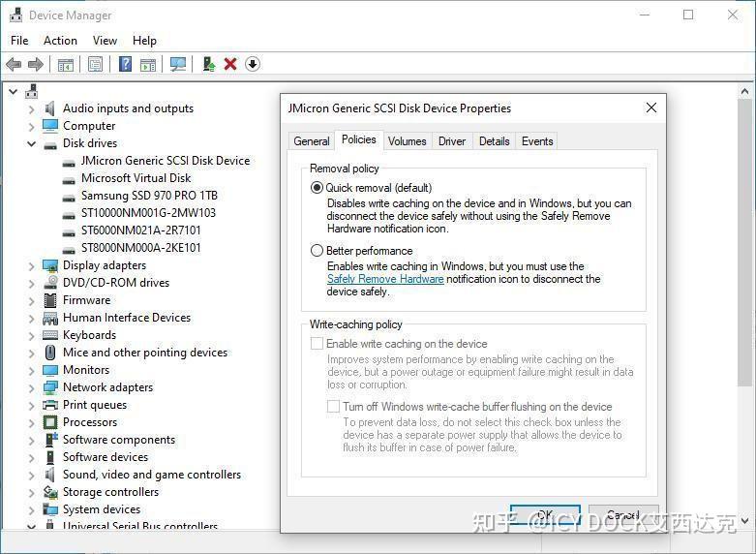Image resolution: width=756 pixels, height=554 pixels.
Task: Click the Disable device down-arrow icon
Action: coord(253,64)
